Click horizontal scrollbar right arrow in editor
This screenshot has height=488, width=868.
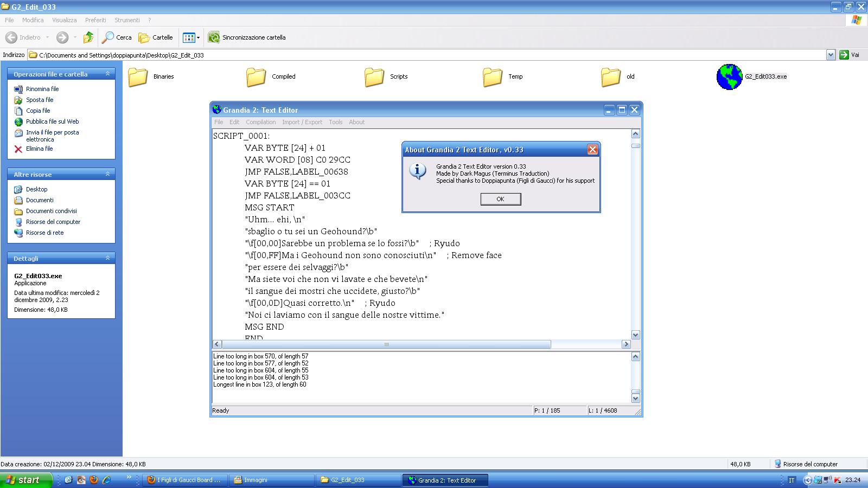[626, 344]
